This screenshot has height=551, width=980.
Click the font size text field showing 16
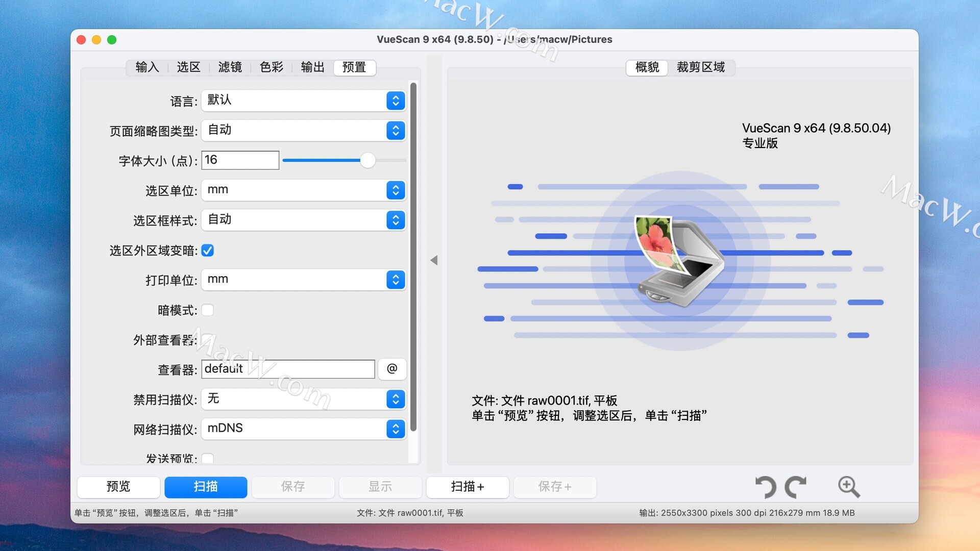click(x=240, y=160)
